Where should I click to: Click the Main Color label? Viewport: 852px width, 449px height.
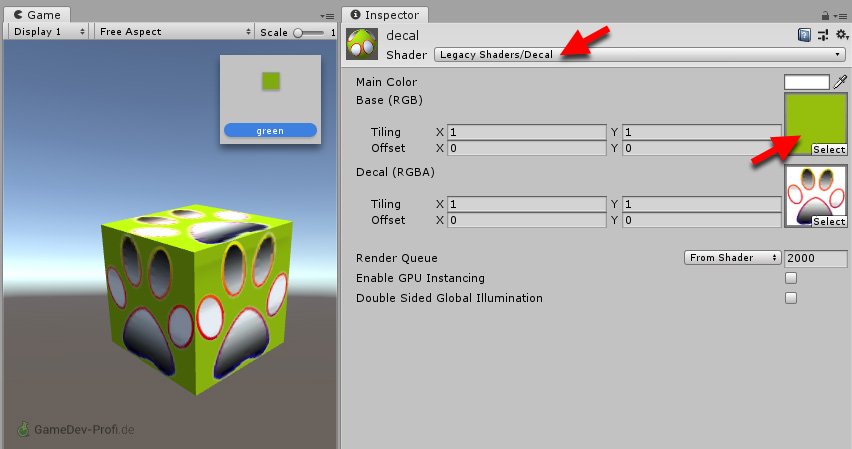pyautogui.click(x=386, y=82)
